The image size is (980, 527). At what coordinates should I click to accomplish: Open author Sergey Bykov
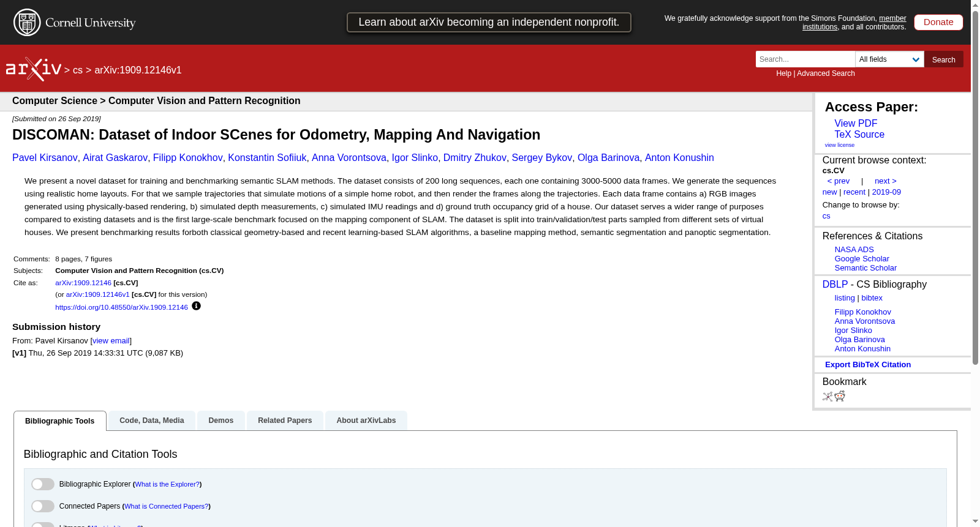pos(542,158)
